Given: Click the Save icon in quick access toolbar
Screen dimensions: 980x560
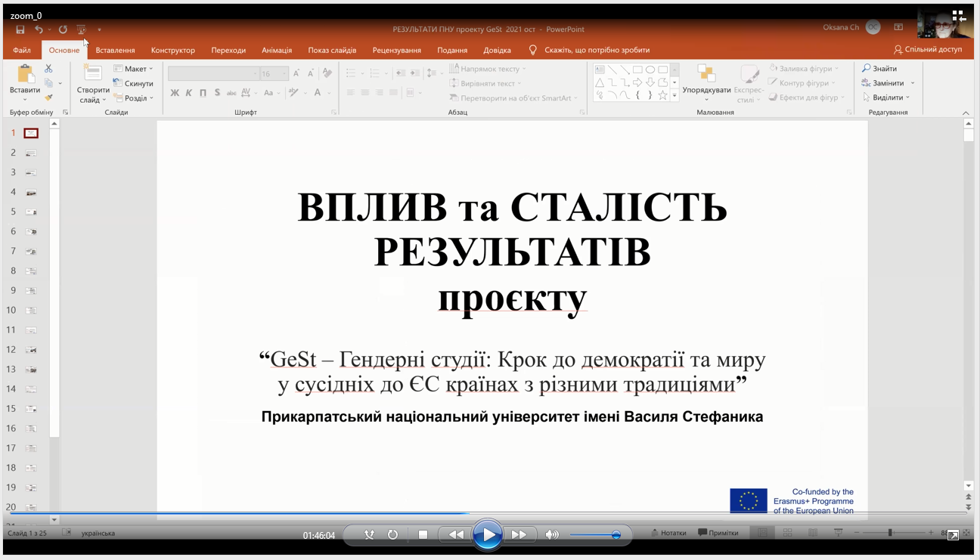Looking at the screenshot, I should tap(20, 29).
